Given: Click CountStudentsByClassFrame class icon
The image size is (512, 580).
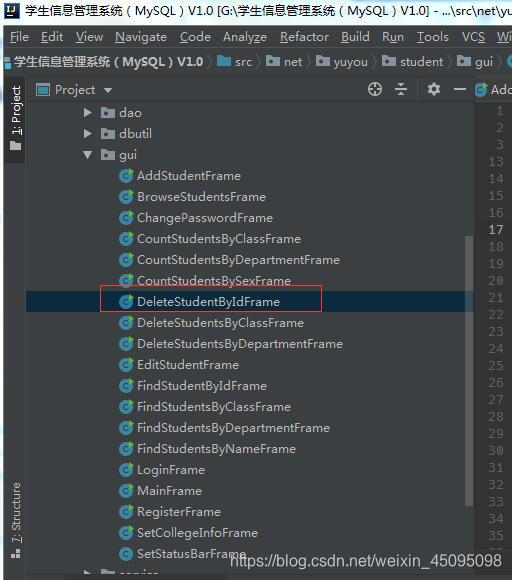Looking at the screenshot, I should pos(126,239).
